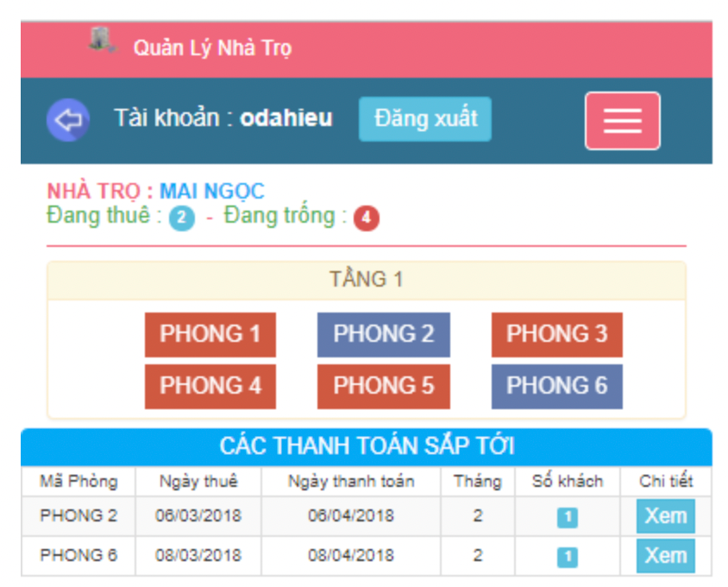The width and height of the screenshot is (728, 587).
Task: Open the hamburger menu button
Action: 622,121
